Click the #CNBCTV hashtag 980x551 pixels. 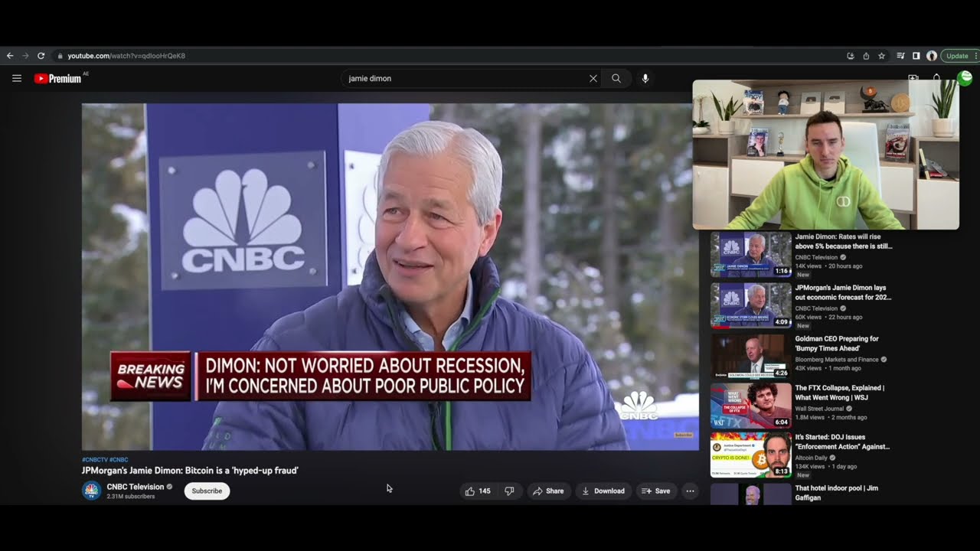(x=95, y=460)
